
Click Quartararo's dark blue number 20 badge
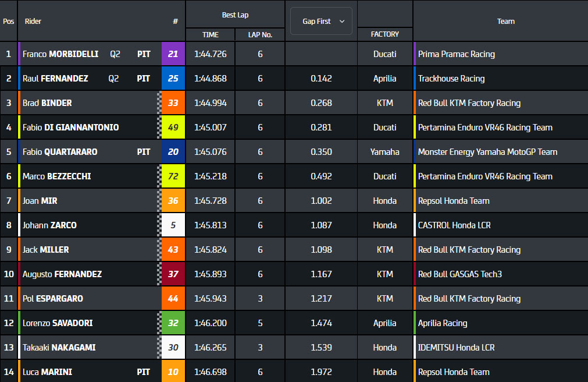pos(173,152)
